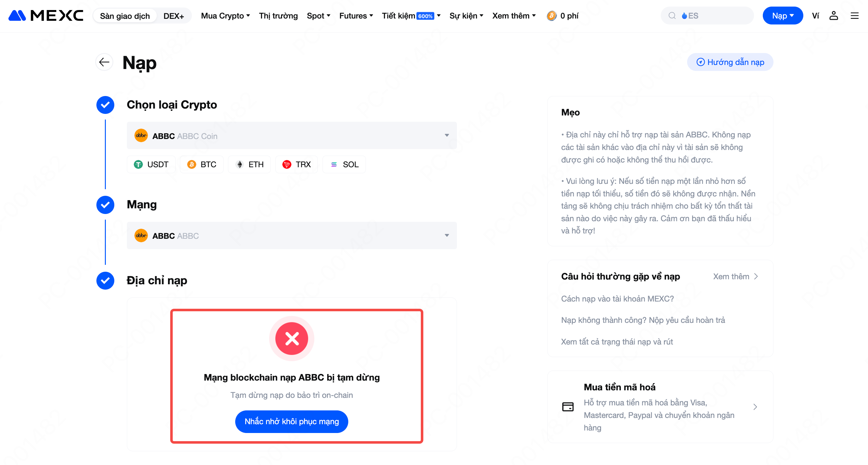Go back with the arrow beside Nạp

point(104,62)
